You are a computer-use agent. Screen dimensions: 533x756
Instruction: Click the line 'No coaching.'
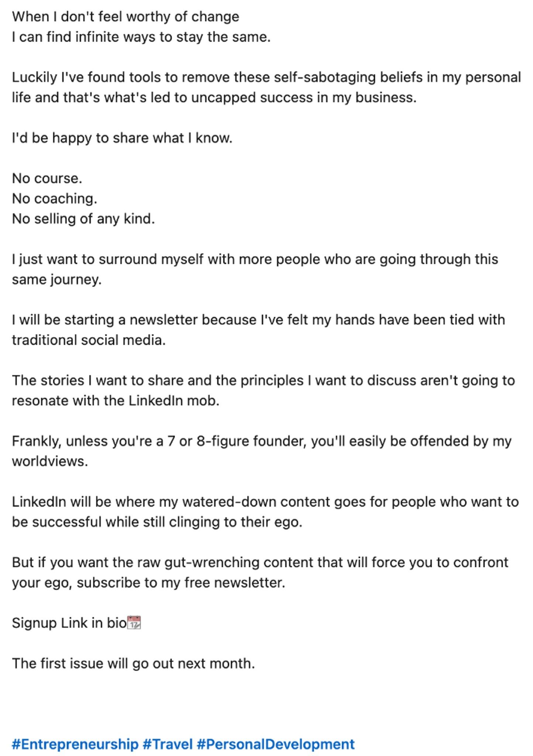(x=55, y=199)
